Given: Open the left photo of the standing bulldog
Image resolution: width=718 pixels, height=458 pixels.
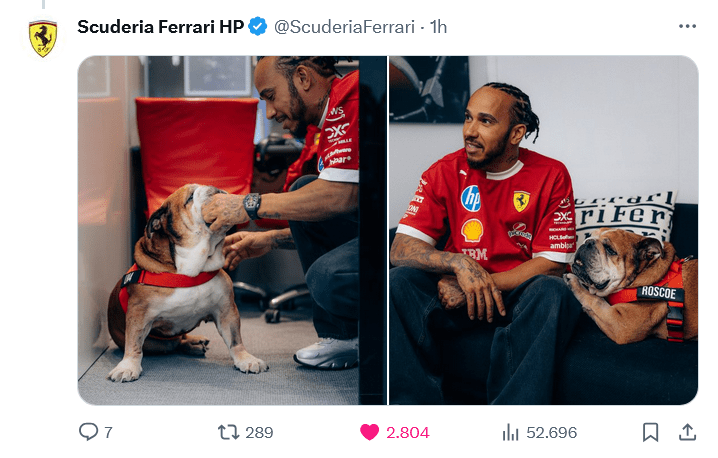Looking at the screenshot, I should pos(232,230).
